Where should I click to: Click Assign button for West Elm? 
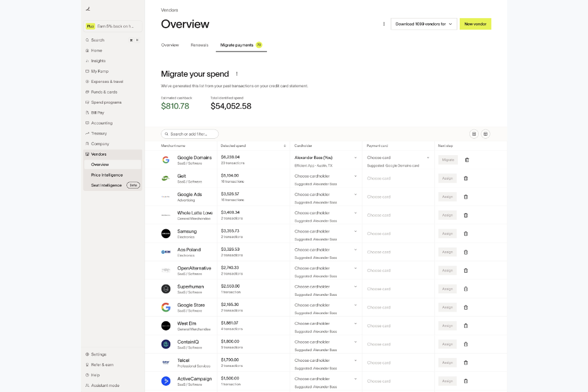447,325
